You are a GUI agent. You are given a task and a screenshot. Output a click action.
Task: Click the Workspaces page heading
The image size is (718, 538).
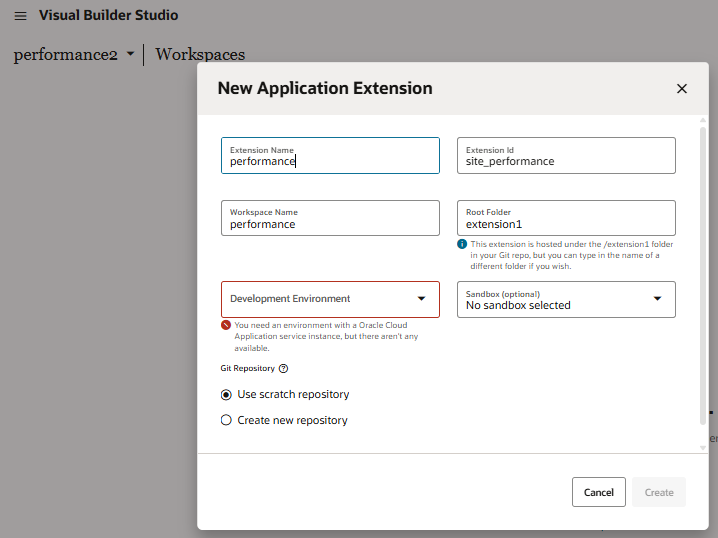tap(200, 54)
